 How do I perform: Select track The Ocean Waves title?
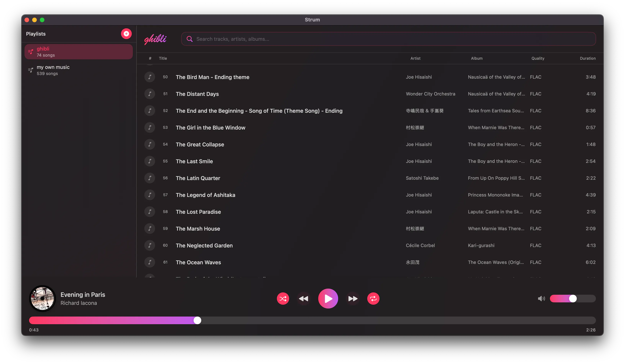click(198, 262)
